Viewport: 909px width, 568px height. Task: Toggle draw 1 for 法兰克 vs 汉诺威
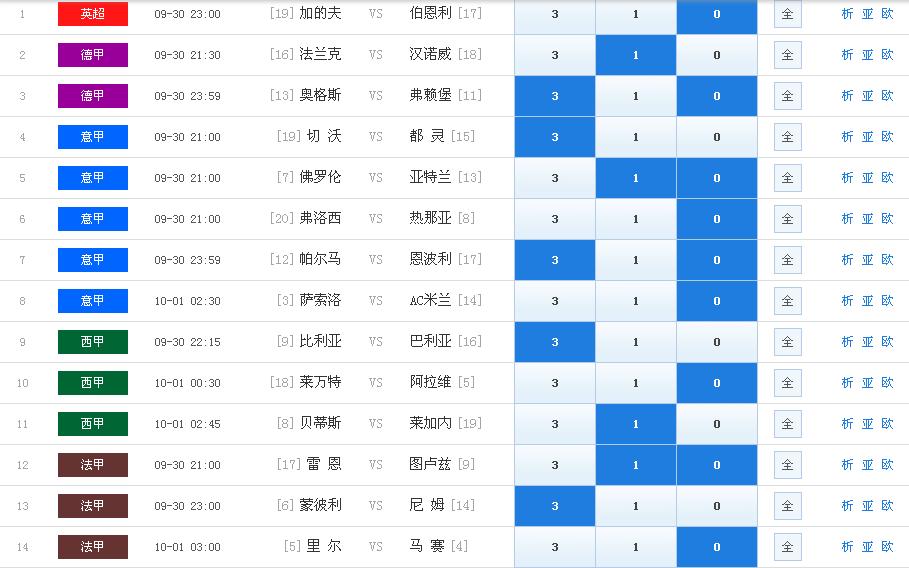click(x=636, y=55)
